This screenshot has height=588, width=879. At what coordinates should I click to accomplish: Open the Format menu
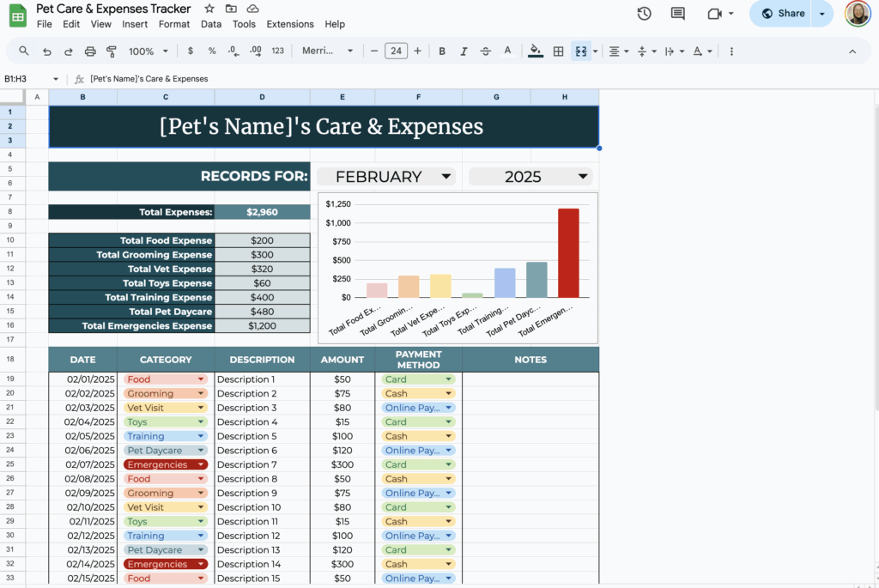point(174,24)
